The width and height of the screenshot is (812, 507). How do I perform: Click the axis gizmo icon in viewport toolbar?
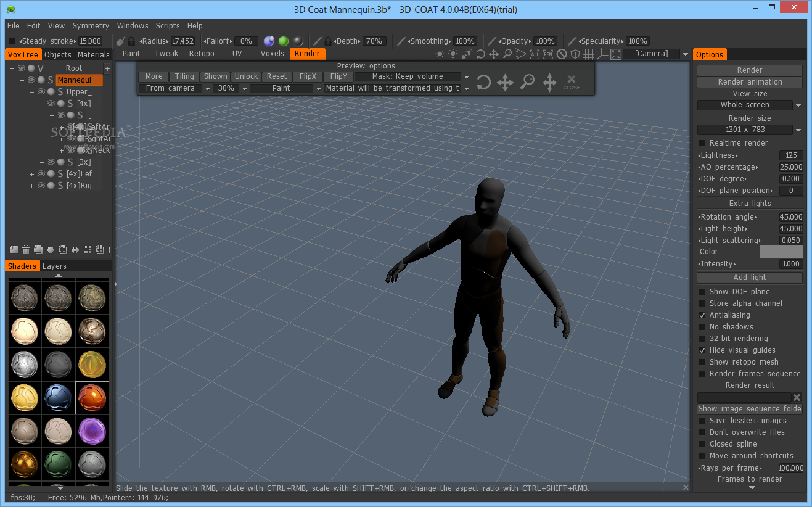coord(602,54)
